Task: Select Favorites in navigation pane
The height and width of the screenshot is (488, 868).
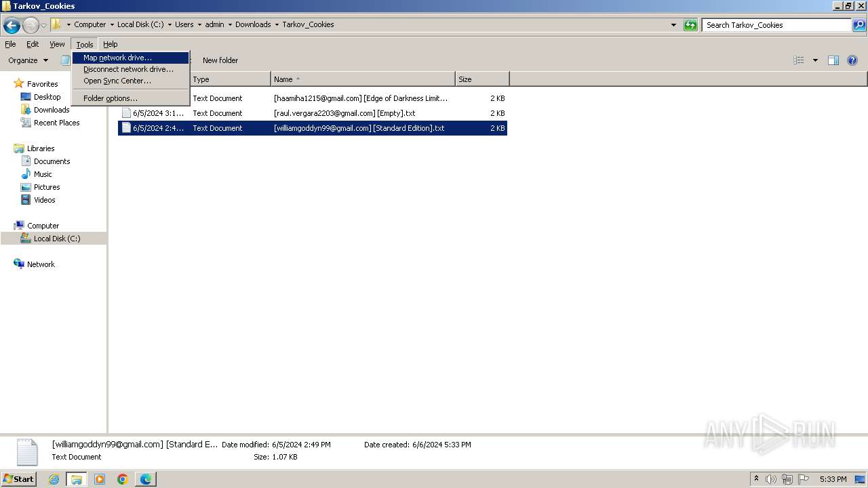Action: point(42,84)
